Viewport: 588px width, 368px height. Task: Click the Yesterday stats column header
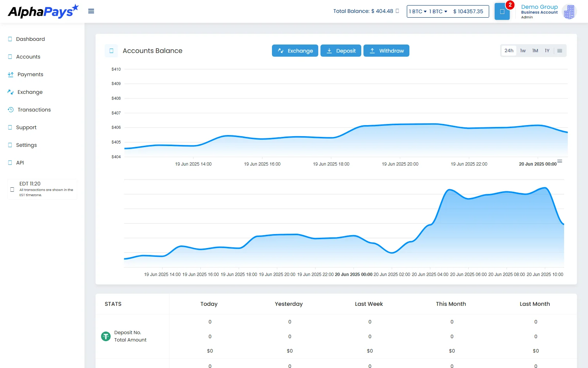289,304
